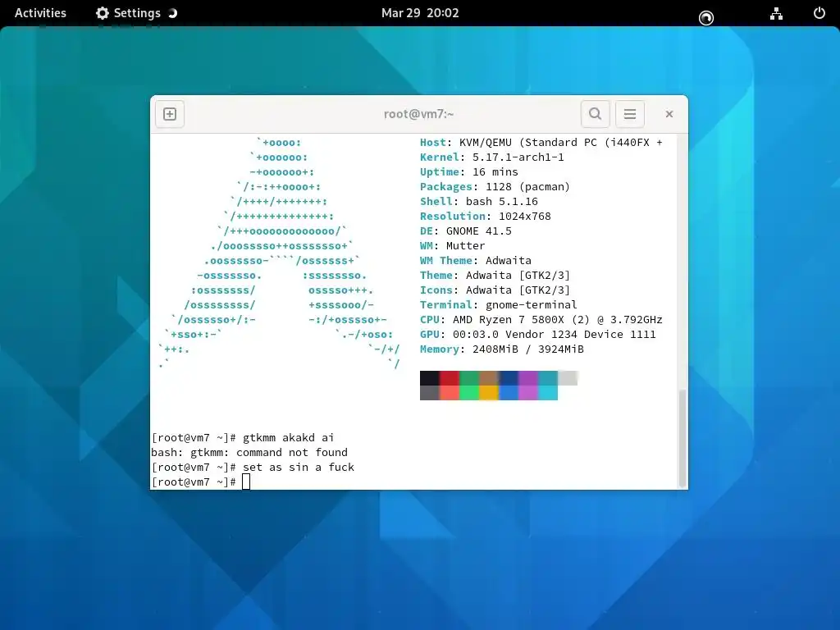Viewport: 840px width, 630px height.
Task: Click the wired network status icon
Action: click(776, 13)
